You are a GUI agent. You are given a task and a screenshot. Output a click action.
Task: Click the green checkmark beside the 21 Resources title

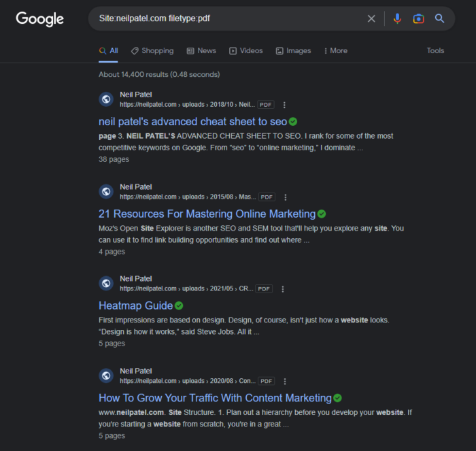[322, 214]
